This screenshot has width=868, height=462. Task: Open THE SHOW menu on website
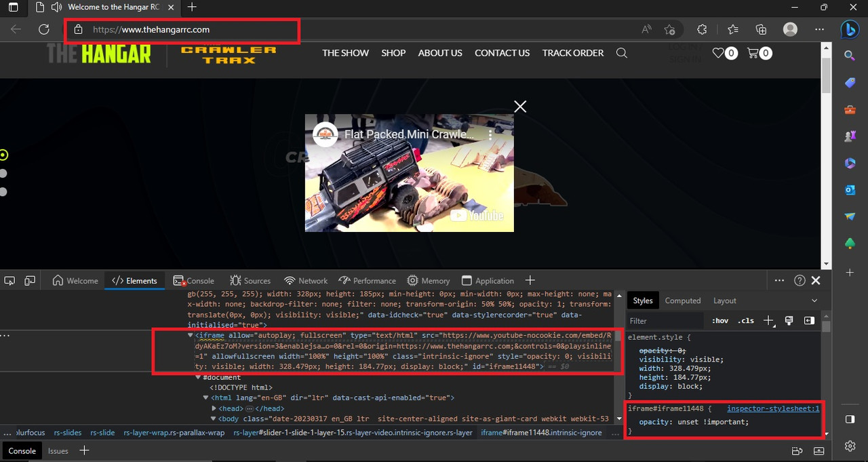tap(346, 53)
